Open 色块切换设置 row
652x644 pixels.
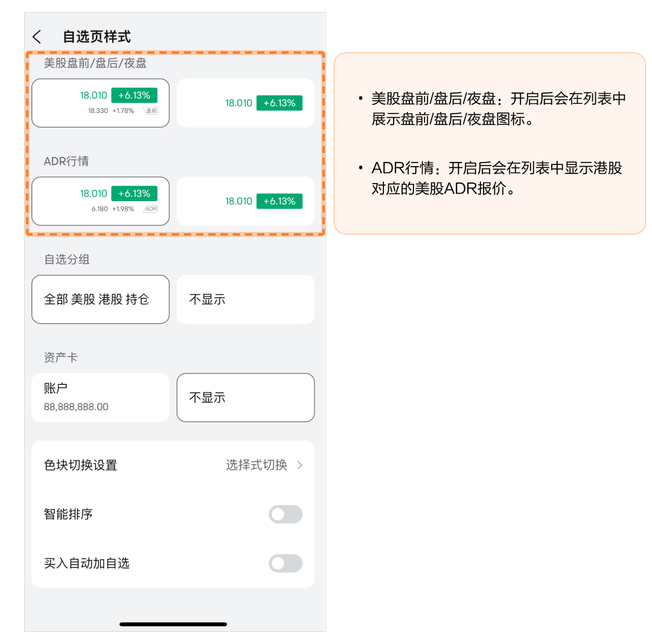click(x=81, y=465)
